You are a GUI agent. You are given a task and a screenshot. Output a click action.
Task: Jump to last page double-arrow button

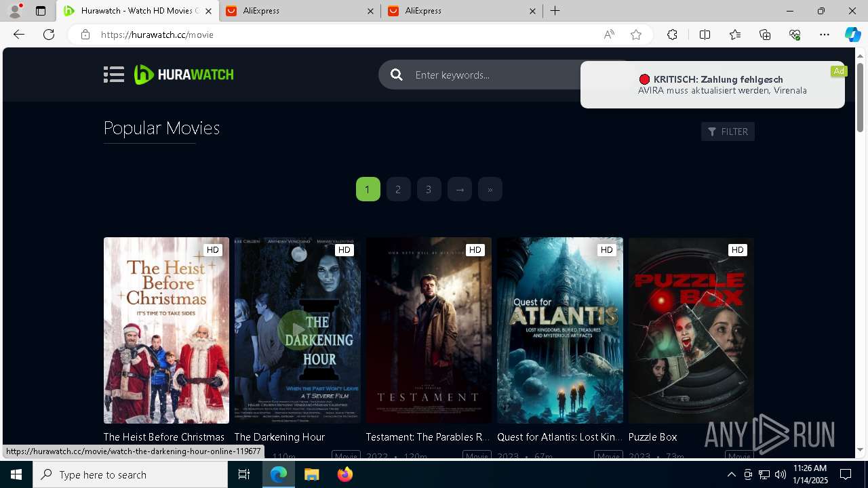490,189
